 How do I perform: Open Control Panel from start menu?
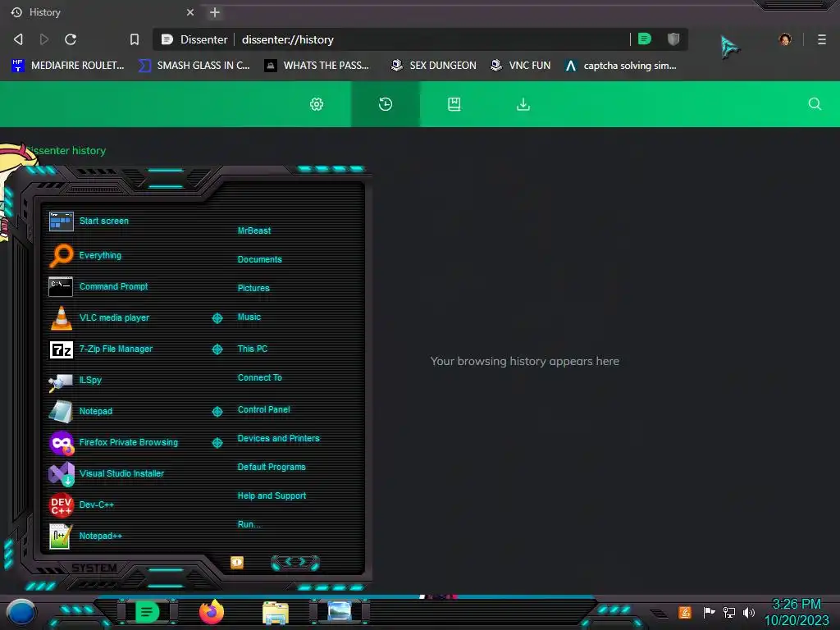coord(263,410)
